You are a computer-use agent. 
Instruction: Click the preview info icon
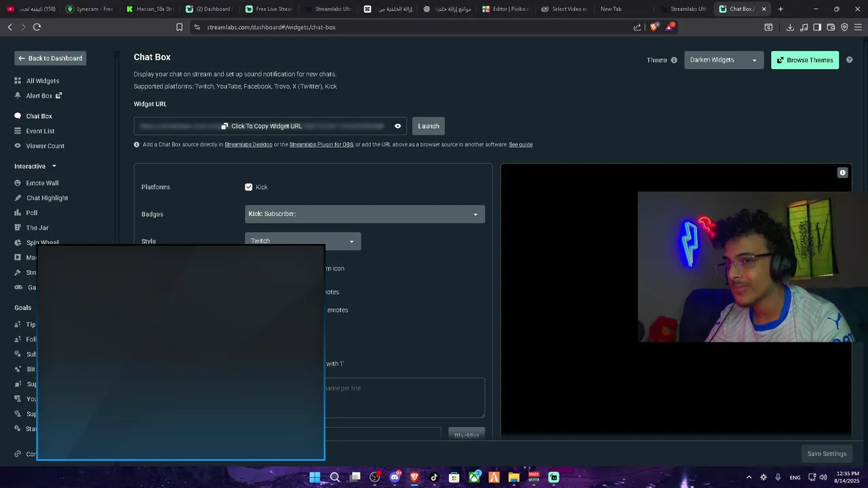pyautogui.click(x=842, y=173)
